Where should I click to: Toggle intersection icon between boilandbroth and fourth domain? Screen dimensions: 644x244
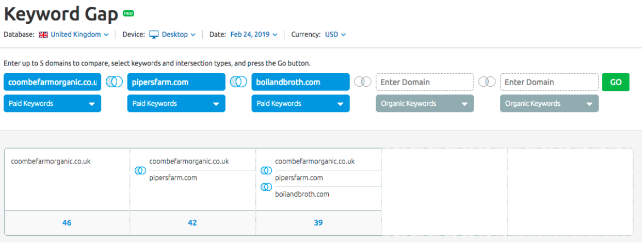(363, 82)
